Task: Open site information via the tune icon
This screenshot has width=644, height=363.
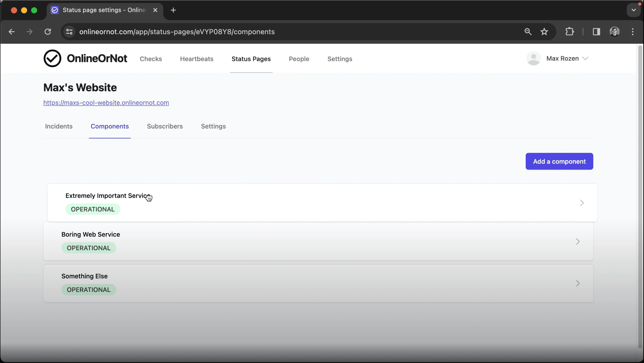Action: pyautogui.click(x=69, y=31)
